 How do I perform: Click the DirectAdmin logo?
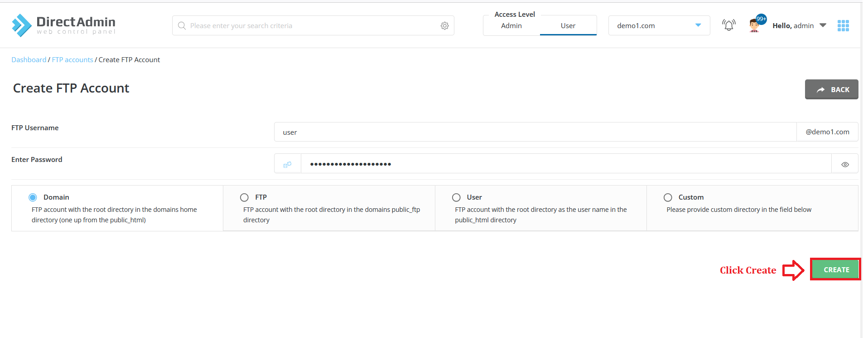(63, 25)
